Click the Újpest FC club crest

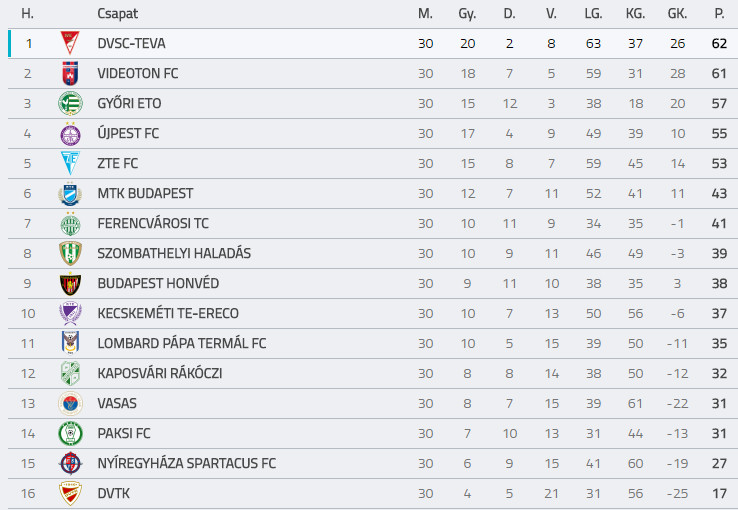click(x=69, y=134)
